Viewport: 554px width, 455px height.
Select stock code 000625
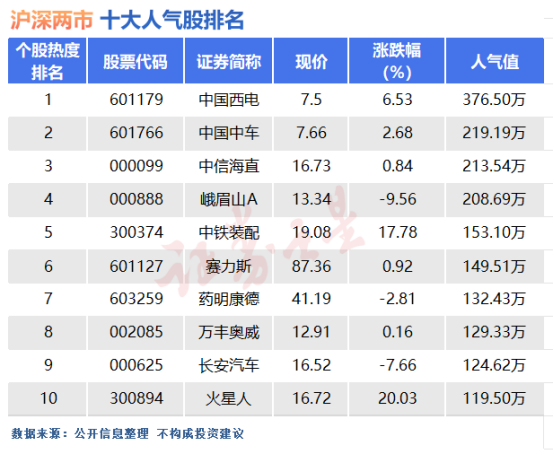click(x=136, y=365)
